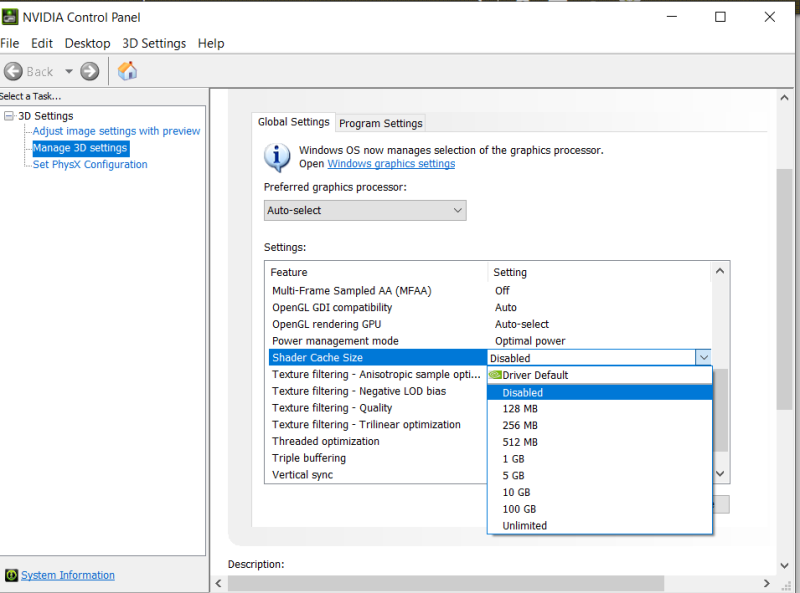Viewport: 800px width, 593px height.
Task: Open the System Information link
Action: 68,575
